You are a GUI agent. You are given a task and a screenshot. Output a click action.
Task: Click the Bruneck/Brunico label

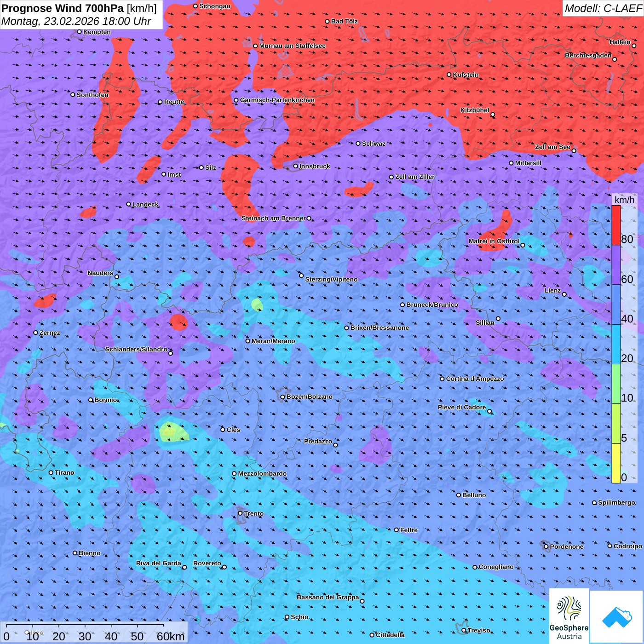click(432, 305)
